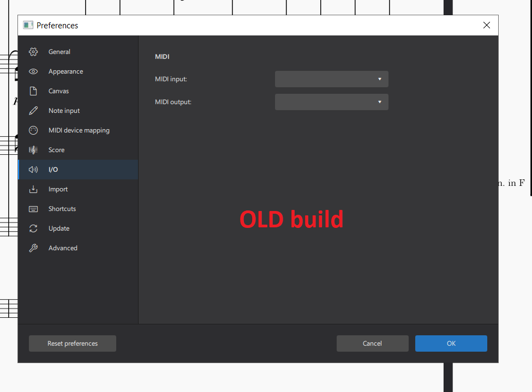Click the MIDI output dropdown arrow
Viewport: 532px width, 392px height.
(380, 102)
